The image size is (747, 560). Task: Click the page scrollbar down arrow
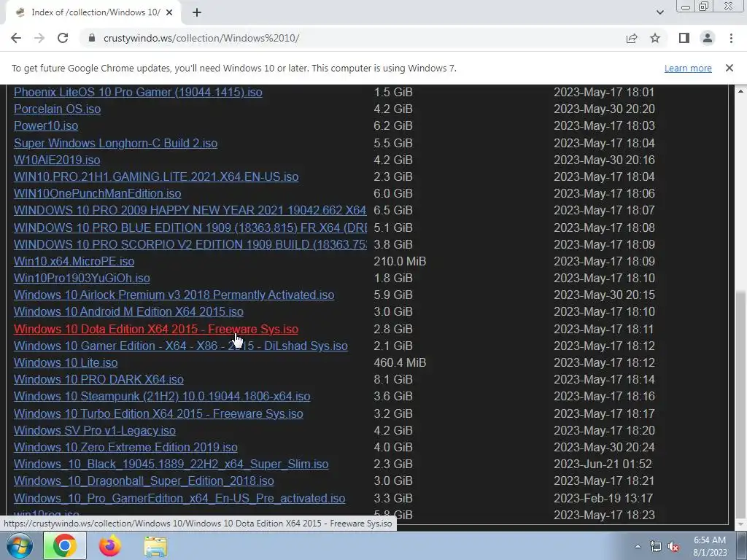(x=741, y=524)
